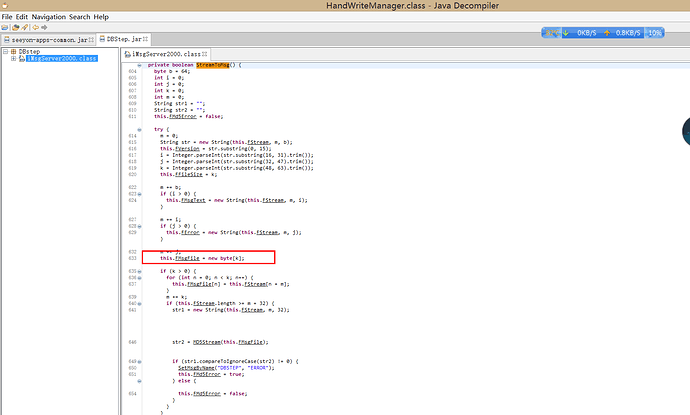Collapse the StreamToMsg method fold marker

[139, 65]
